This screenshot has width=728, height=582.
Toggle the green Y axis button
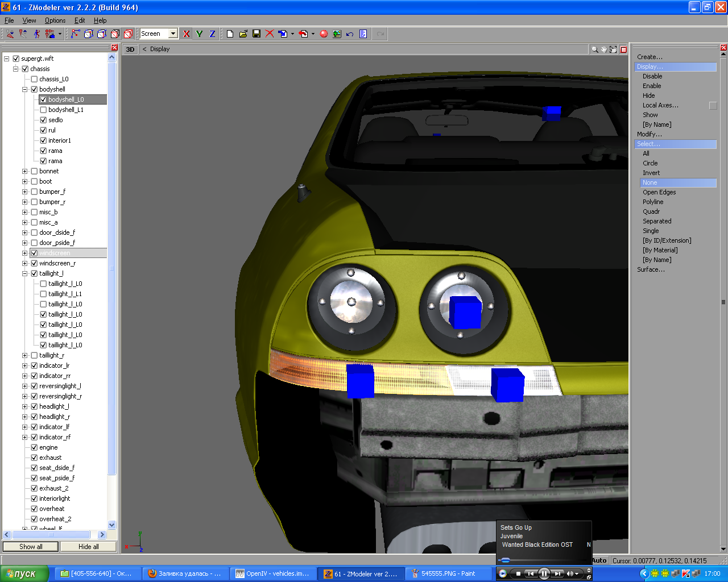click(199, 34)
